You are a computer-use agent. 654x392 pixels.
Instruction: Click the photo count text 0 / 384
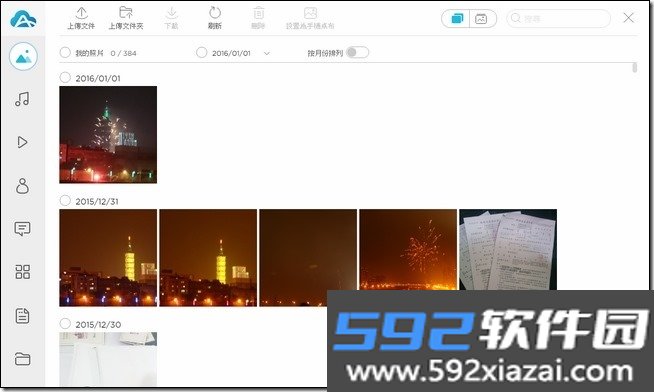click(x=123, y=53)
